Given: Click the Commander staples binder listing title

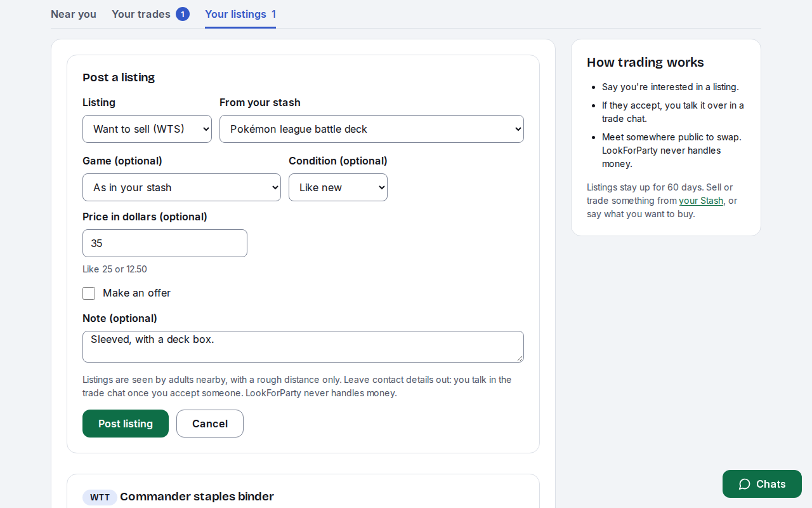Looking at the screenshot, I should [197, 497].
